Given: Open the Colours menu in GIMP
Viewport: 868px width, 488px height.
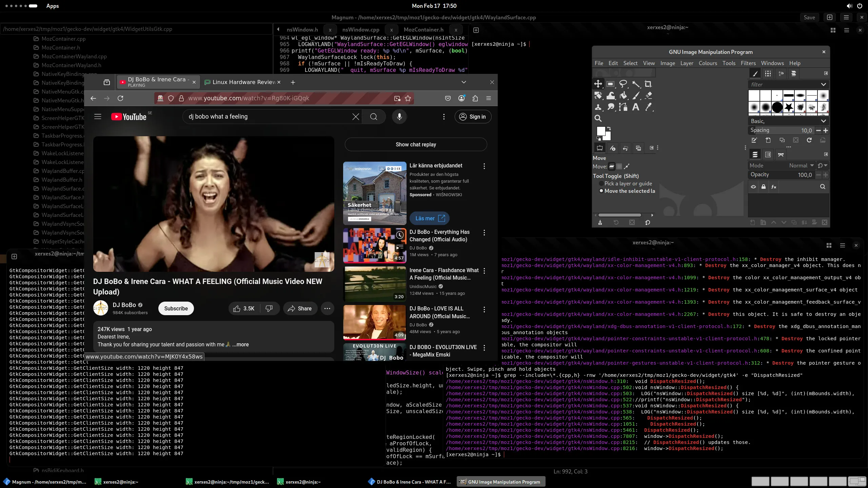Looking at the screenshot, I should click(708, 63).
